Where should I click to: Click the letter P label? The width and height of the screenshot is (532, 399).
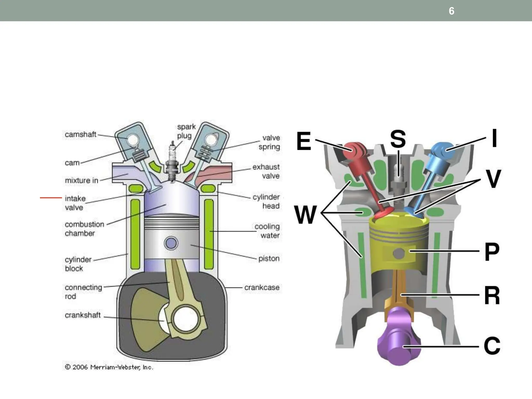point(492,251)
